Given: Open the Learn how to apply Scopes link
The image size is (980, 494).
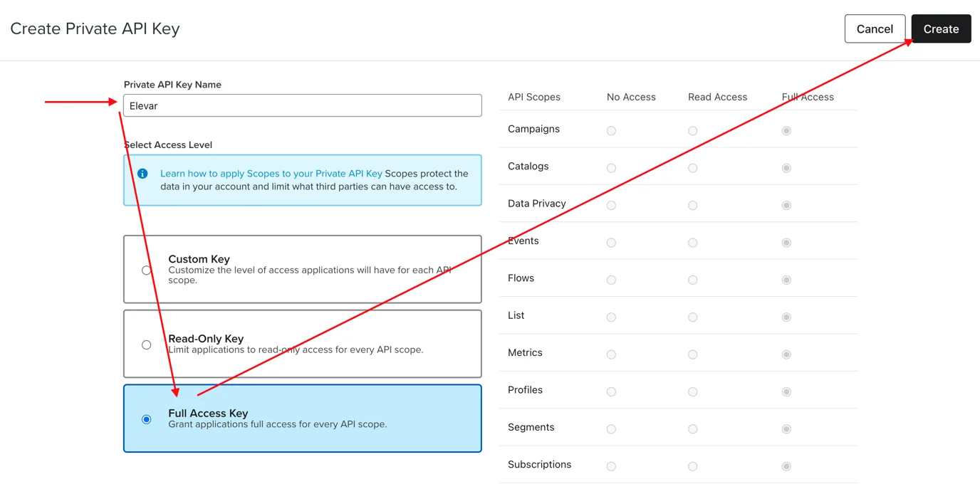Looking at the screenshot, I should (271, 173).
